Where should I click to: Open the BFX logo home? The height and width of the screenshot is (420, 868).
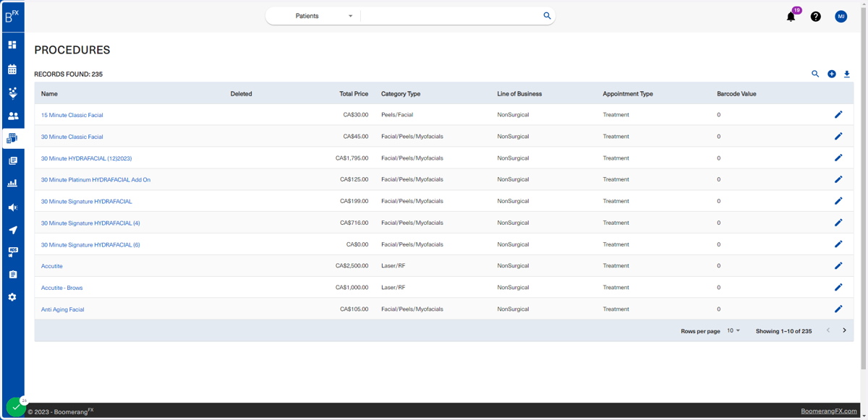tap(12, 16)
